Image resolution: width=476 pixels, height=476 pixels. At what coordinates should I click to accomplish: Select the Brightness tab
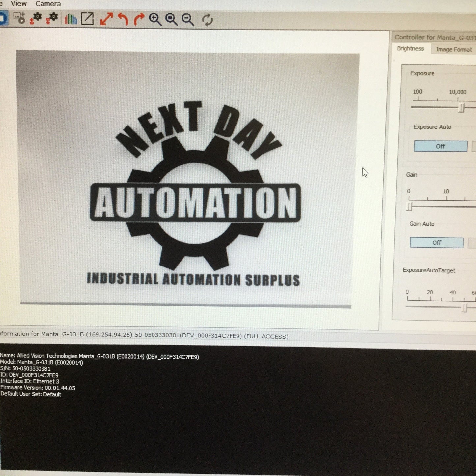[410, 49]
